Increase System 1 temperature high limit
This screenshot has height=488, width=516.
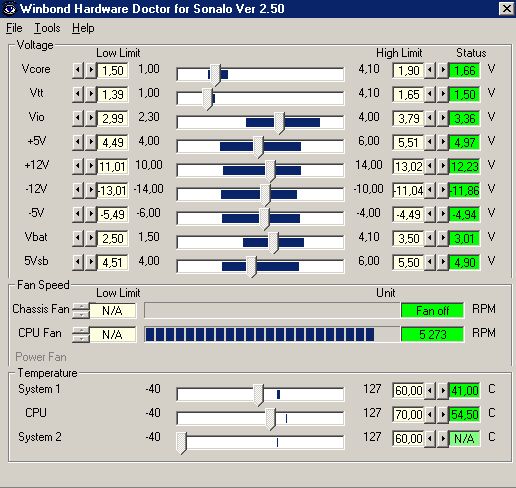point(443,390)
